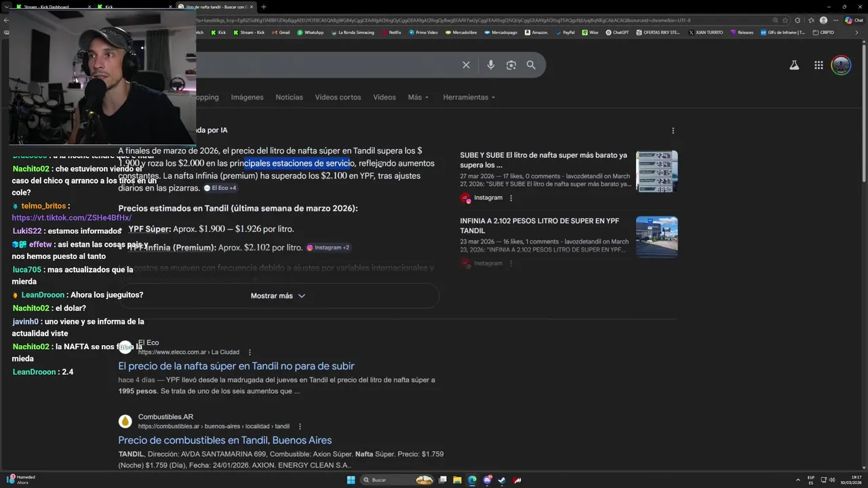The image size is (868, 488).
Task: Open the El Eco +4 sources chip
Action: (x=220, y=188)
